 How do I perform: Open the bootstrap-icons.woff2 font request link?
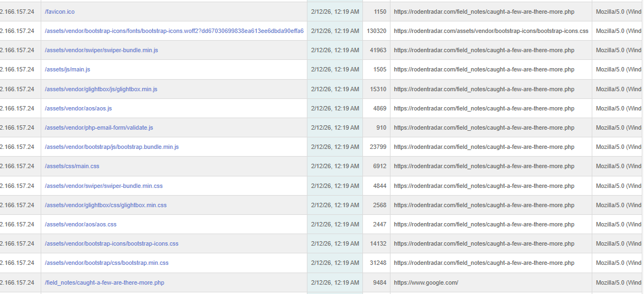point(174,31)
